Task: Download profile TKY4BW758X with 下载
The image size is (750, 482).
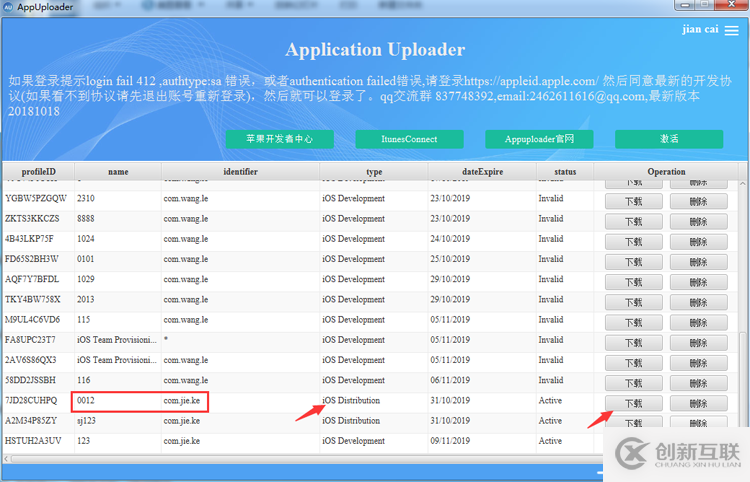Action: (634, 303)
